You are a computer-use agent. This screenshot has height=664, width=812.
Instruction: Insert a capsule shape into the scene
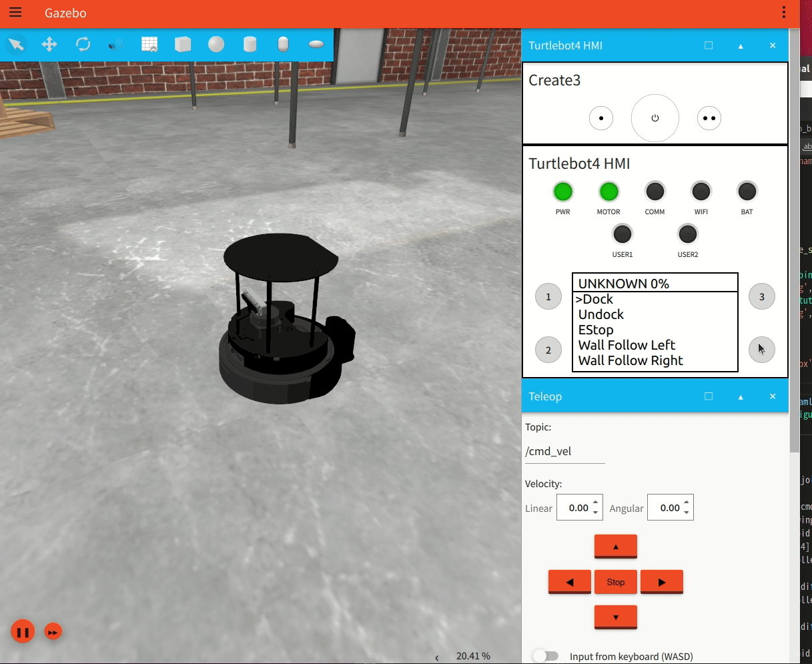point(282,44)
